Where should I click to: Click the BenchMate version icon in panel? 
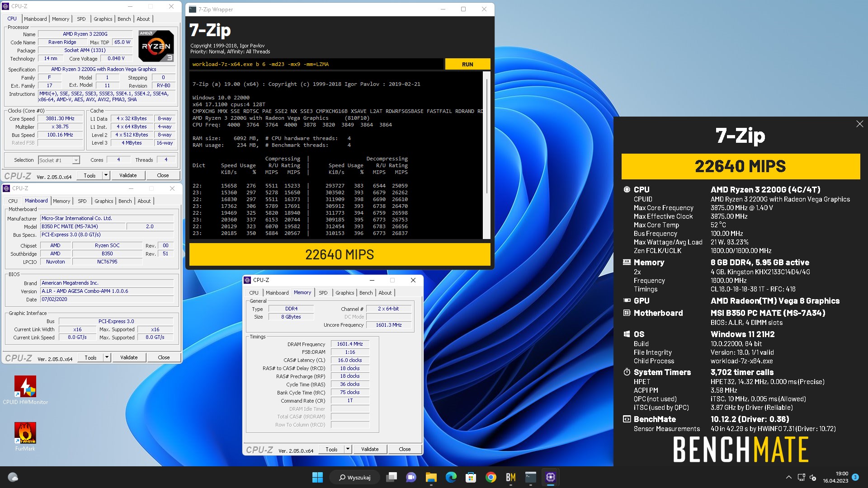[627, 419]
